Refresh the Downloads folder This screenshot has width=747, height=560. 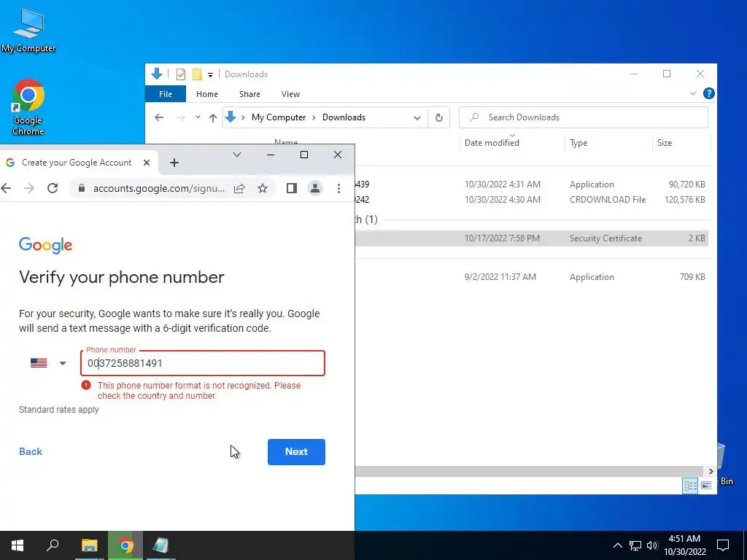(x=438, y=117)
